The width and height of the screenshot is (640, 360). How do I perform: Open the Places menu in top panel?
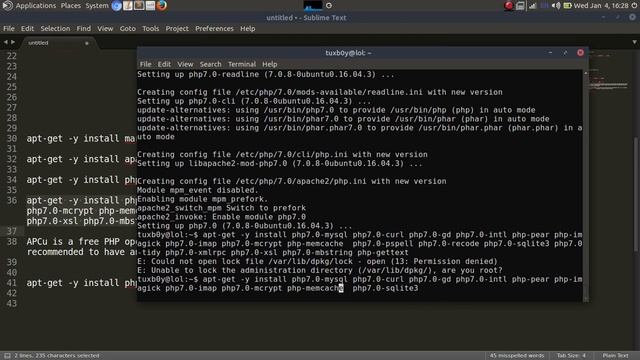pyautogui.click(x=71, y=6)
